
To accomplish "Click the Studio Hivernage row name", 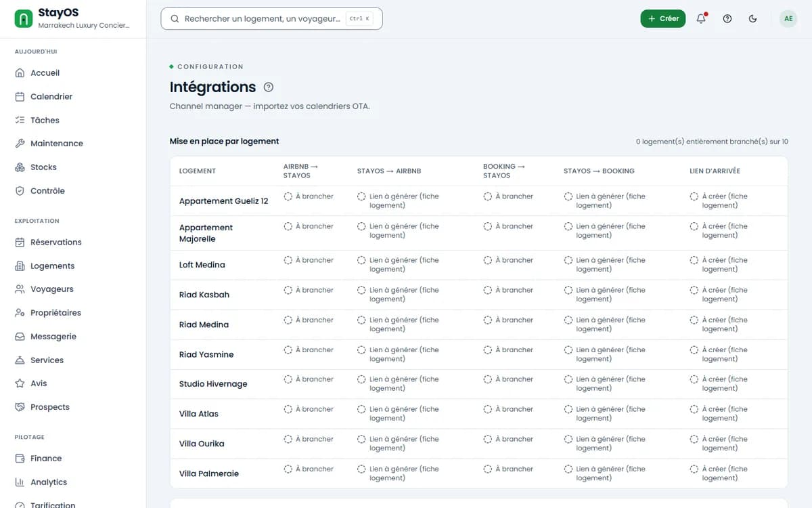I will pyautogui.click(x=213, y=384).
